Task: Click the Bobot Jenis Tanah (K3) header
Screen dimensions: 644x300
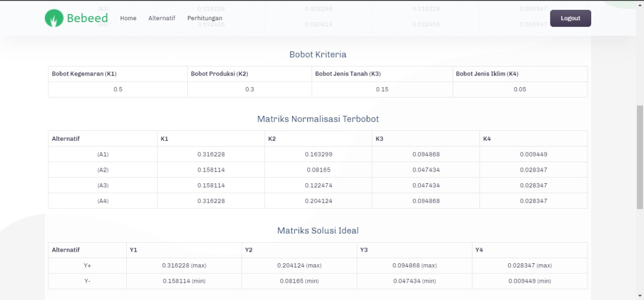Action: click(347, 73)
